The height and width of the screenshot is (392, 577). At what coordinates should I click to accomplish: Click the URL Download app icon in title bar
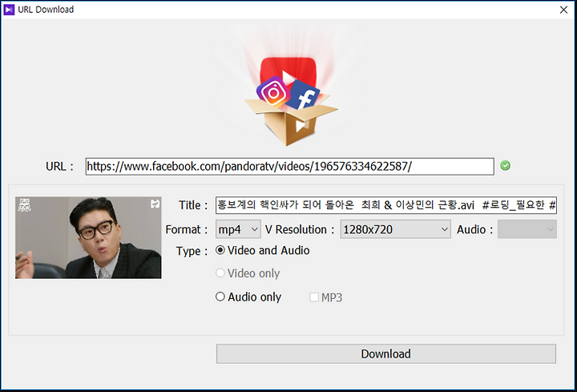click(x=9, y=10)
